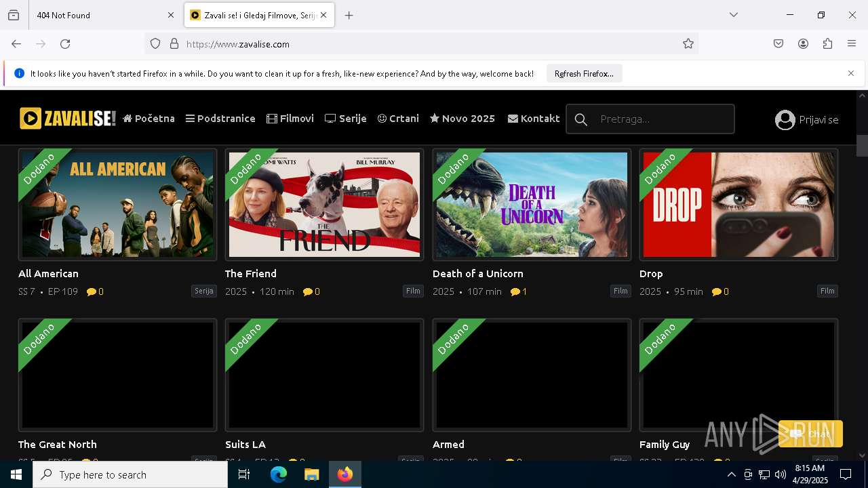Viewport: 868px width, 488px height.
Task: Close the 404 Not Found tab
Action: click(x=171, y=15)
